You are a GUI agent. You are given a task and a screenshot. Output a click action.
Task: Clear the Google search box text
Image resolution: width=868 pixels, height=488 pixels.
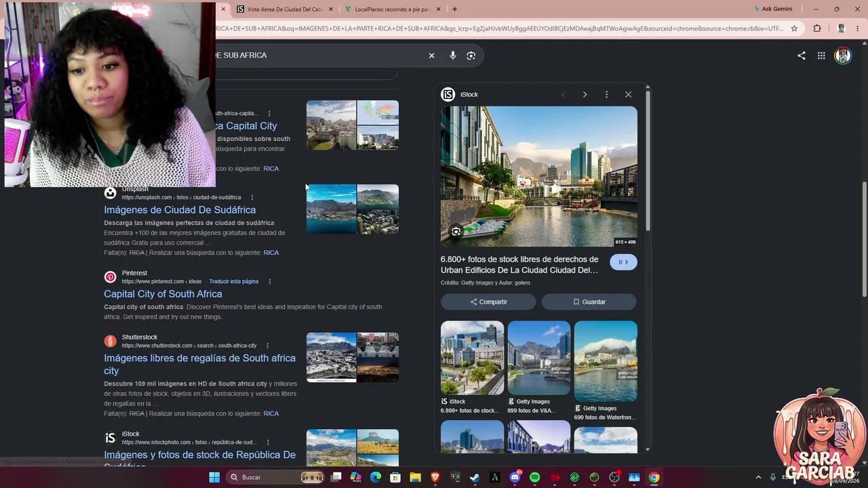(x=431, y=56)
